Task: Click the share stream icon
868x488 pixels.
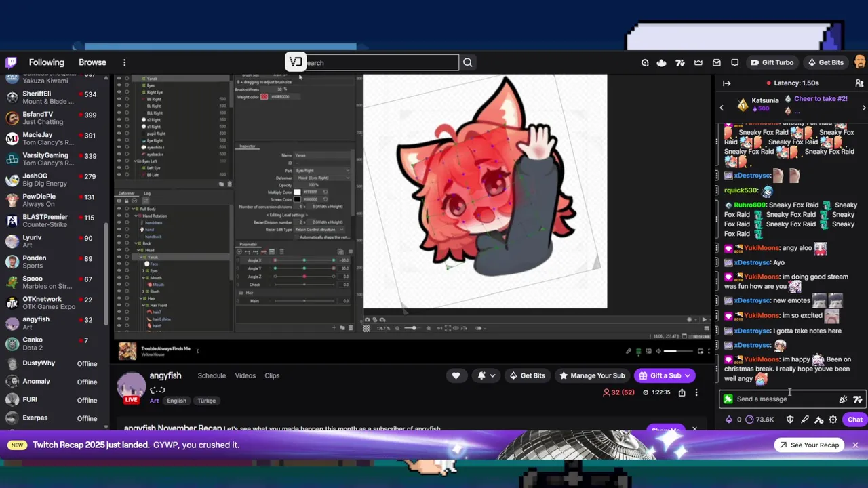Action: tap(682, 392)
